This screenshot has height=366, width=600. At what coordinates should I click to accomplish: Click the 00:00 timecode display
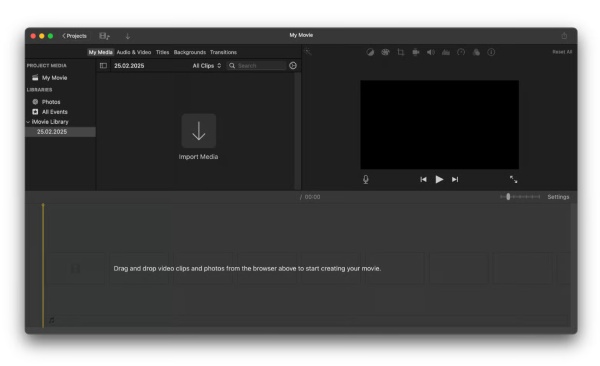point(312,197)
